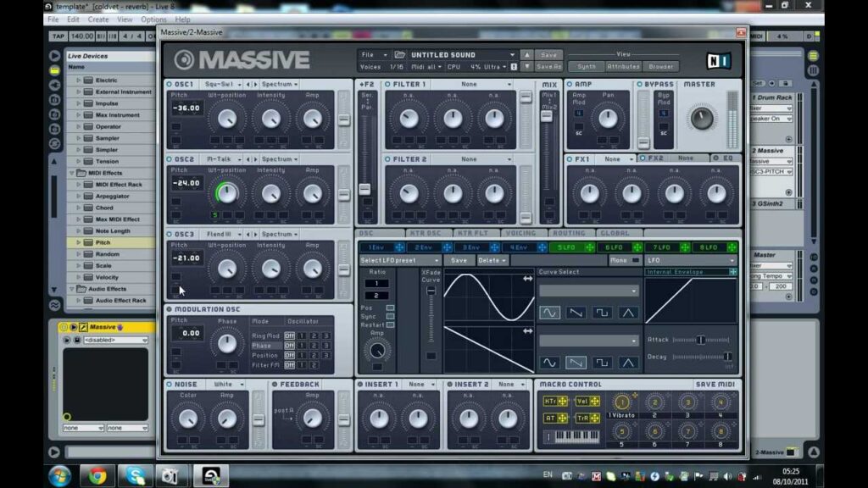Toggle the Sync option near Restart
Screen dimensions: 868x488
coord(391,316)
